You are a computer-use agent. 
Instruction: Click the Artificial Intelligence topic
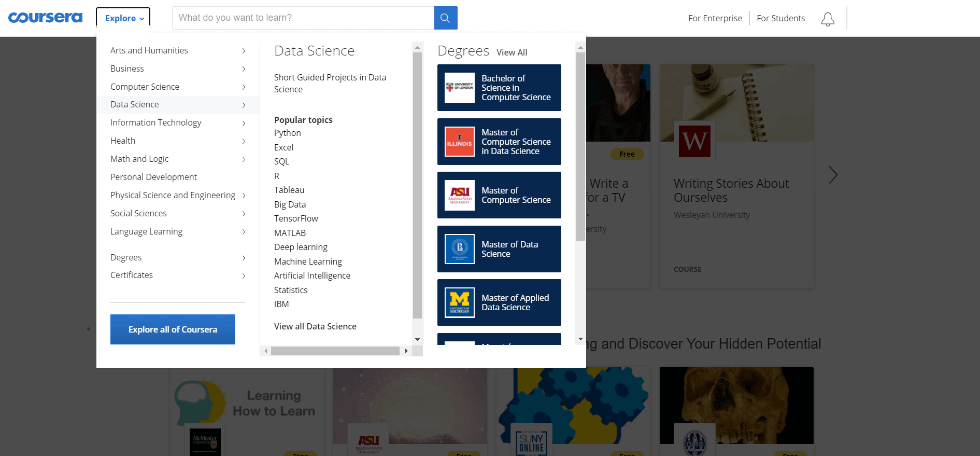(312, 275)
